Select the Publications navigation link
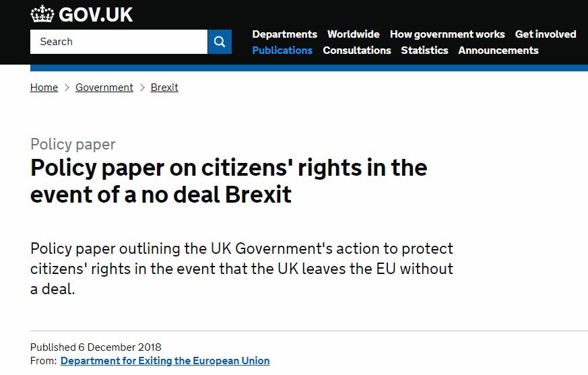The height and width of the screenshot is (375, 588). [282, 50]
